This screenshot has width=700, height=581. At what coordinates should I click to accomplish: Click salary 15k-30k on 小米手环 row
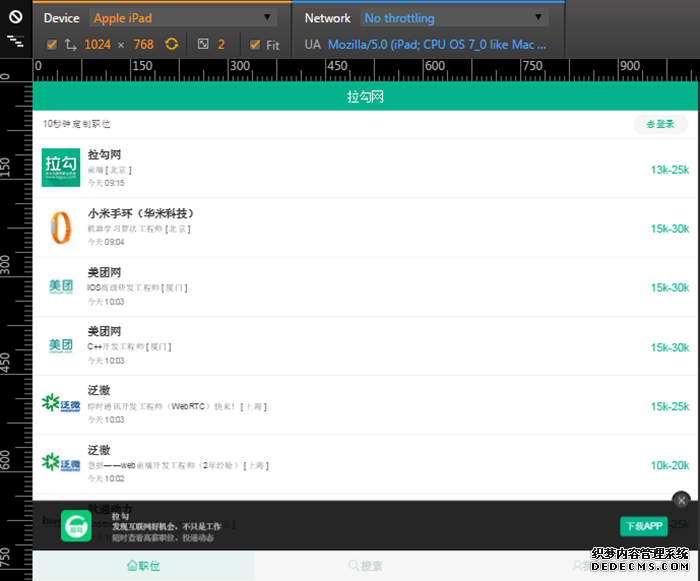pos(670,229)
